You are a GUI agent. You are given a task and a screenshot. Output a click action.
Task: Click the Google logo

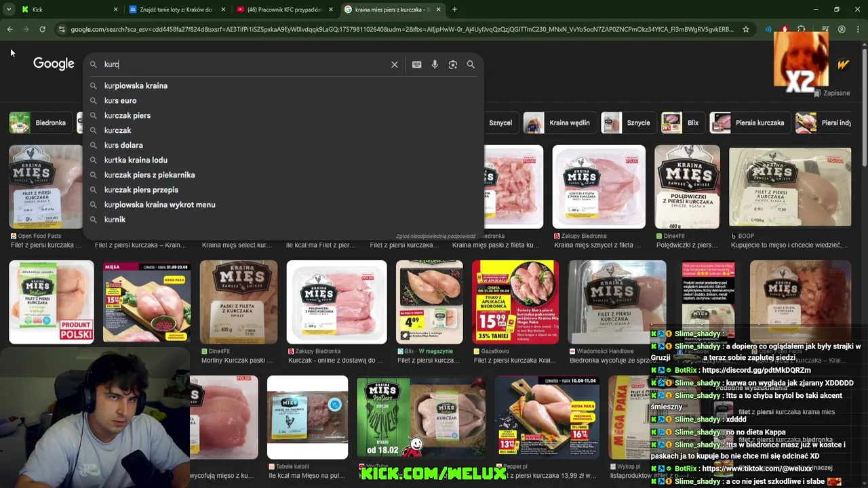[x=54, y=64]
